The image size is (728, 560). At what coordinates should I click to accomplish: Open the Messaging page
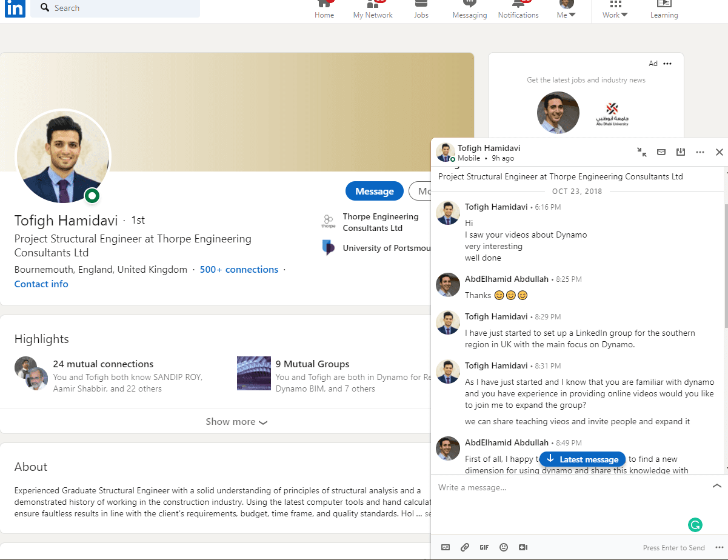tap(470, 10)
